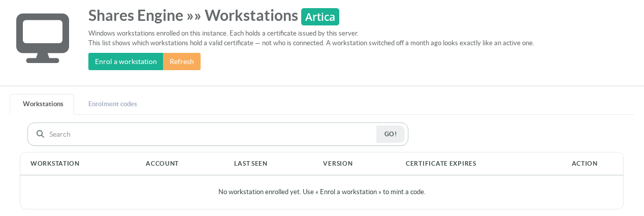This screenshot has width=644, height=216.
Task: Sort by the WORKSTATION column header
Action: pyautogui.click(x=55, y=164)
